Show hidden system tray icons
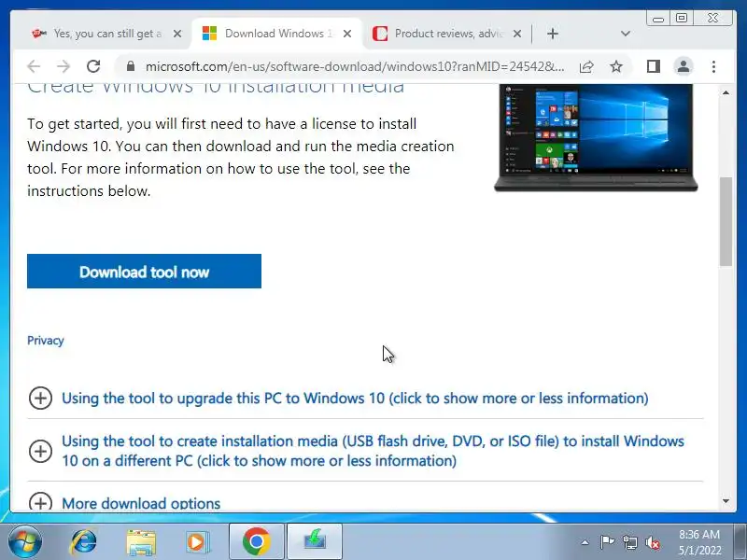The image size is (747, 560). tap(585, 542)
